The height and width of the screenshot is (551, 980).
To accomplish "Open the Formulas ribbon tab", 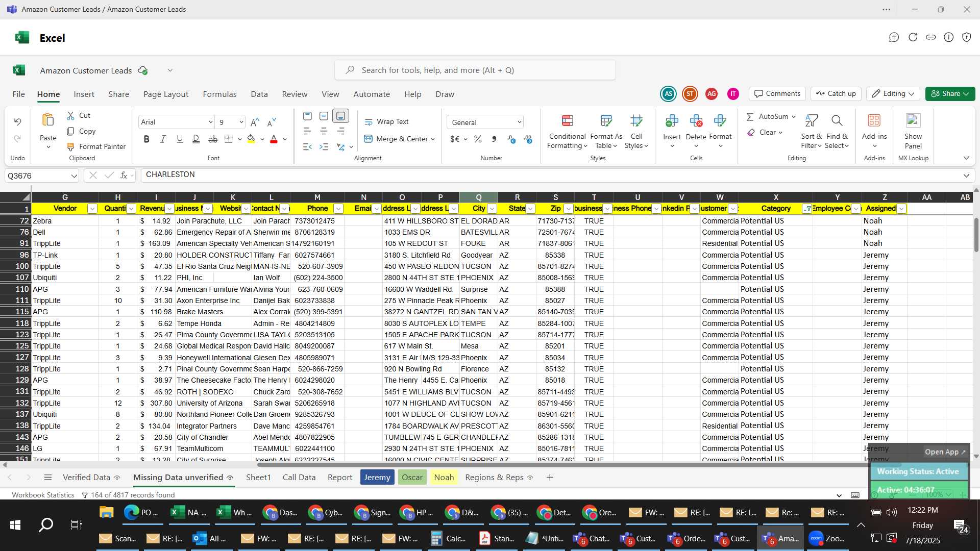I will 219,94.
